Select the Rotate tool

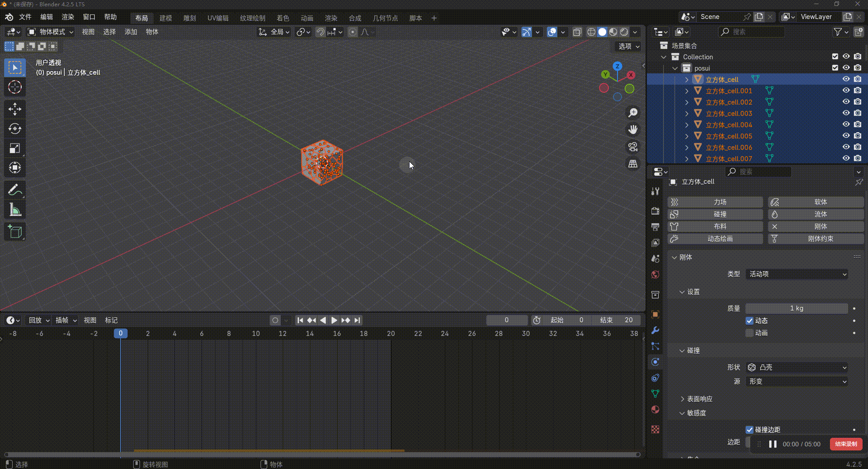pyautogui.click(x=14, y=129)
